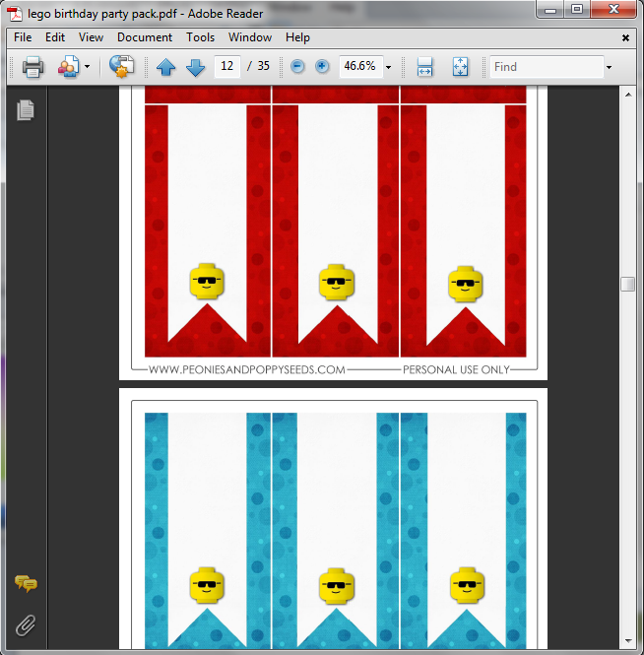
Task: Click the vertical scrollbar up arrow
Action: (628, 95)
